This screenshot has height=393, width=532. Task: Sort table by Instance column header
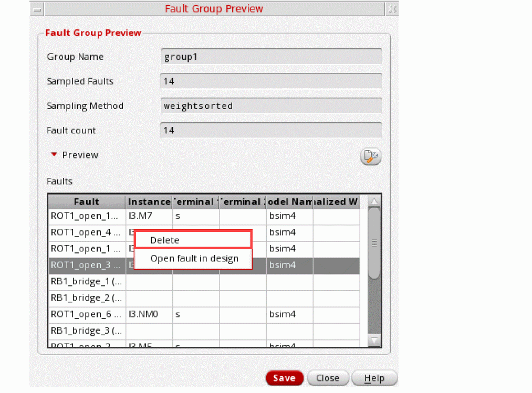click(x=149, y=202)
